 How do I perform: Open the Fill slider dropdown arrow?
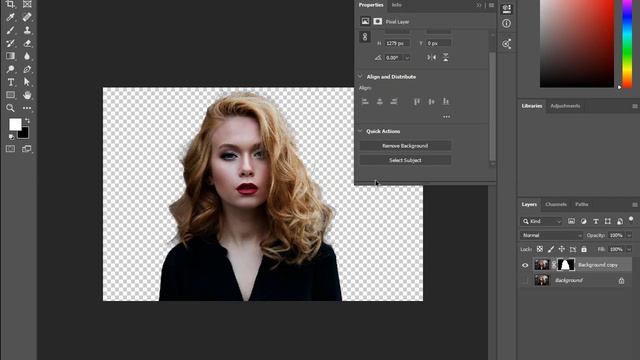pos(629,249)
